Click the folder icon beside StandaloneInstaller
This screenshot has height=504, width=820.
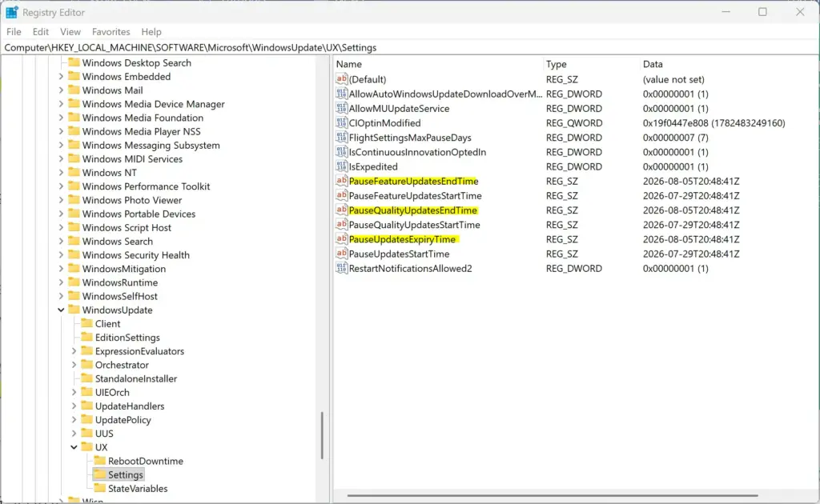pos(86,378)
